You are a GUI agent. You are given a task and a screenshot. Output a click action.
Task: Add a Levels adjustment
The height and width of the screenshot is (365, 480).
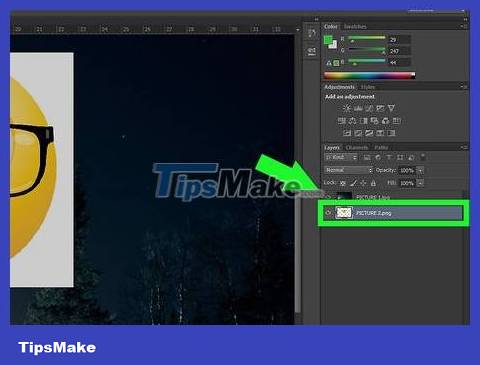tap(358, 108)
